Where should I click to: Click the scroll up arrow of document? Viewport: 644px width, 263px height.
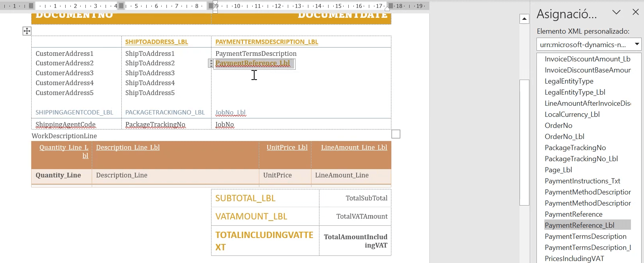click(x=524, y=19)
